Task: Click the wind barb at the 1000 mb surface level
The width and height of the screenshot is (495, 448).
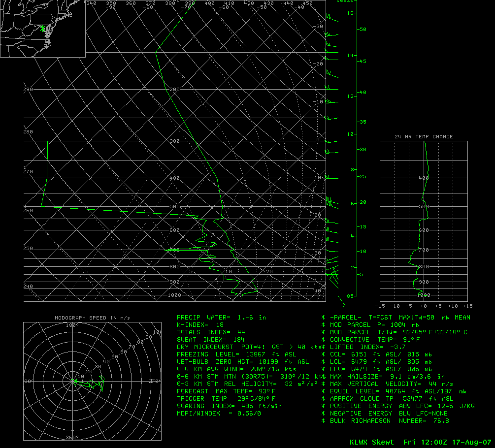Action: [x=341, y=298]
